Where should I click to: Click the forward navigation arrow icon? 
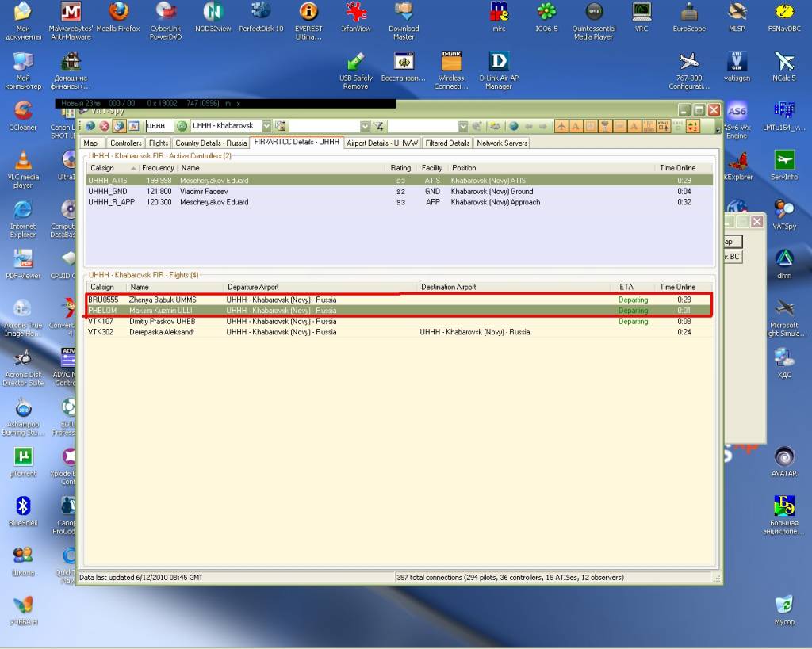click(x=542, y=126)
